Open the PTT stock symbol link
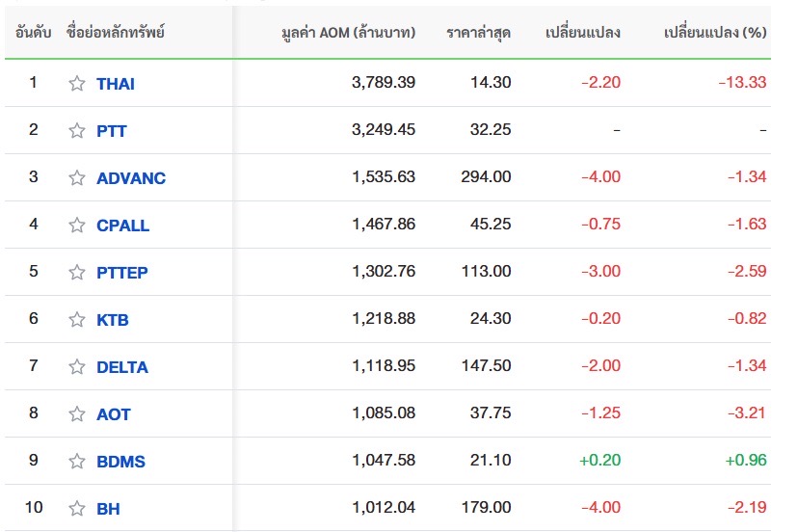798x532 pixels. (x=112, y=131)
